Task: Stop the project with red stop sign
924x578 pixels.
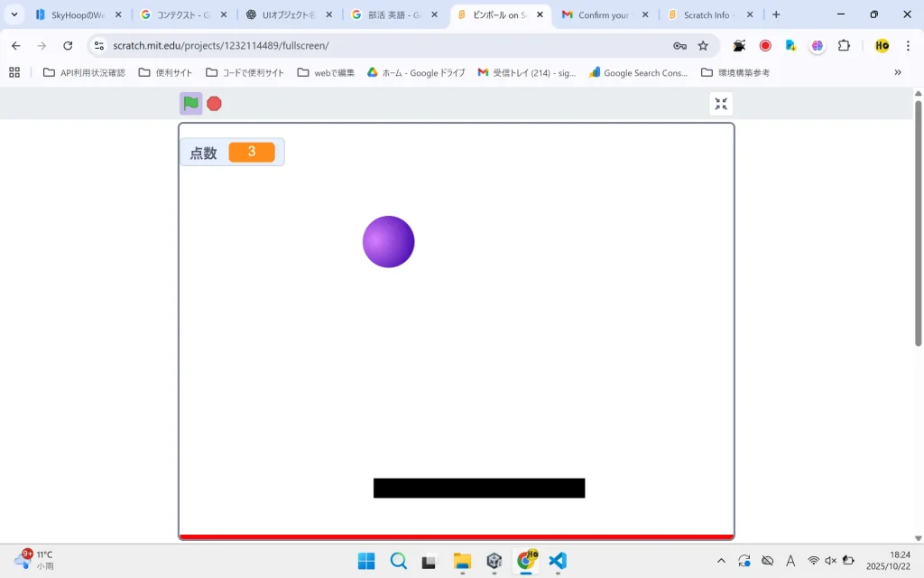Action: (214, 104)
